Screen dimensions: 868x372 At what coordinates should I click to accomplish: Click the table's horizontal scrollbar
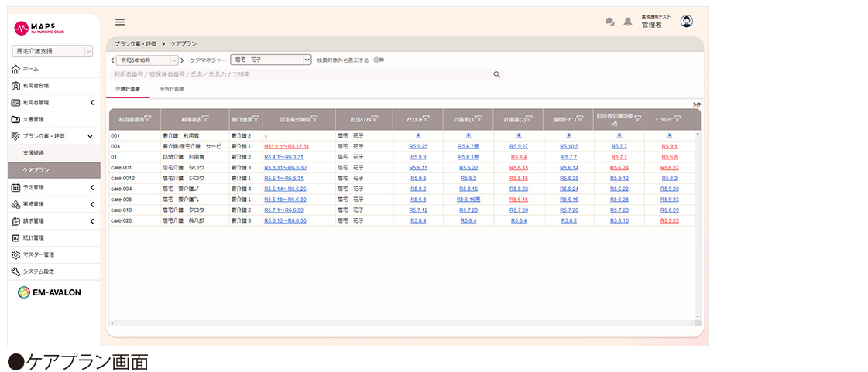[401, 323]
